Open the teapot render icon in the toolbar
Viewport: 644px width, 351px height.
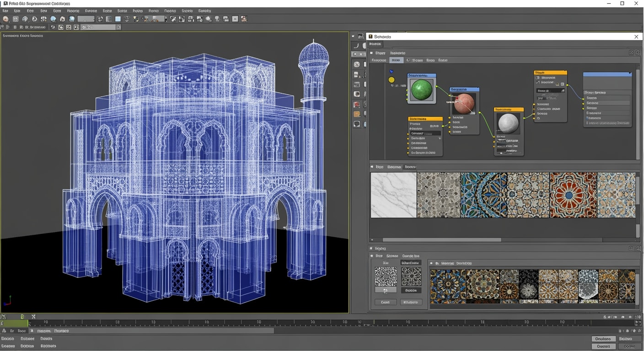point(208,19)
